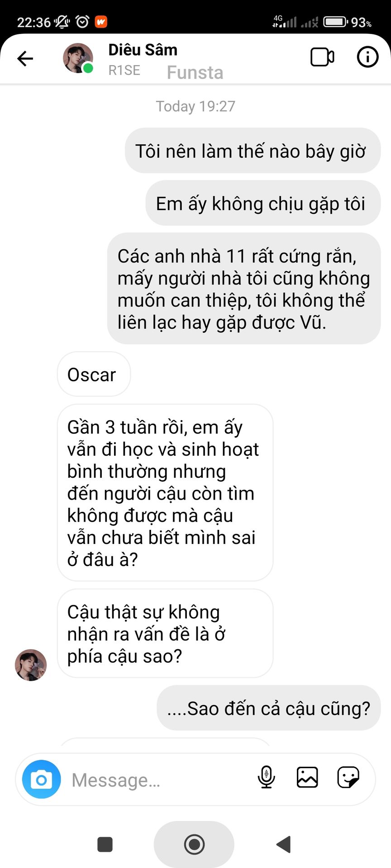Open camera from message bar
391x868 pixels.
point(41,779)
